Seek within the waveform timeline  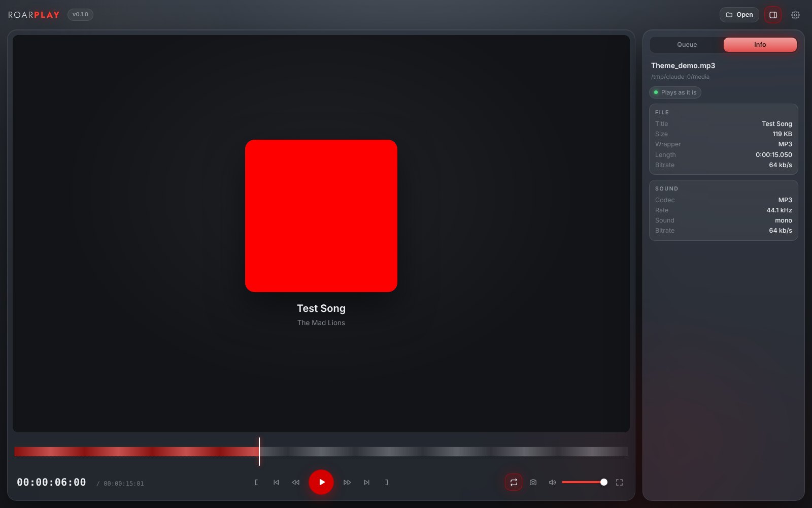tap(321, 452)
